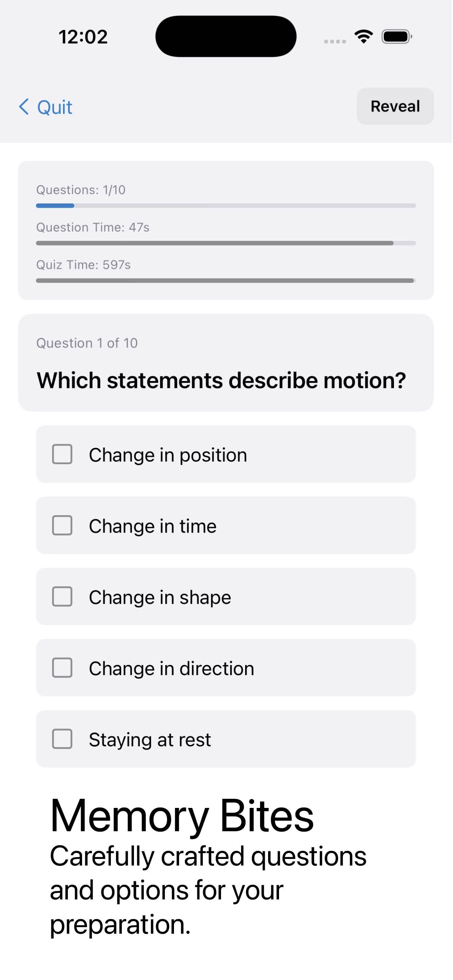
Task: Click the Quiz Time progress bar
Action: tap(226, 281)
